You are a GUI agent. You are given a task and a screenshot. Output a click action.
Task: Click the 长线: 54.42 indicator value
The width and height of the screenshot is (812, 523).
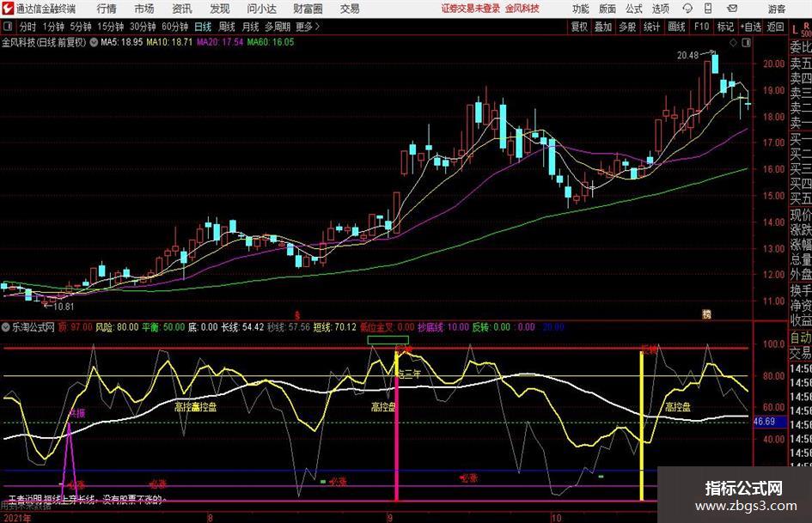pyautogui.click(x=243, y=326)
